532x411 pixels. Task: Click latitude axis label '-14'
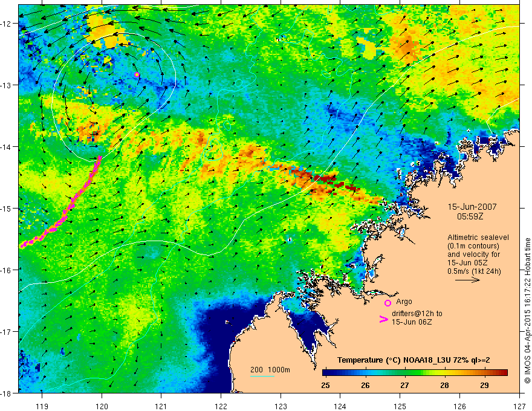click(6, 147)
